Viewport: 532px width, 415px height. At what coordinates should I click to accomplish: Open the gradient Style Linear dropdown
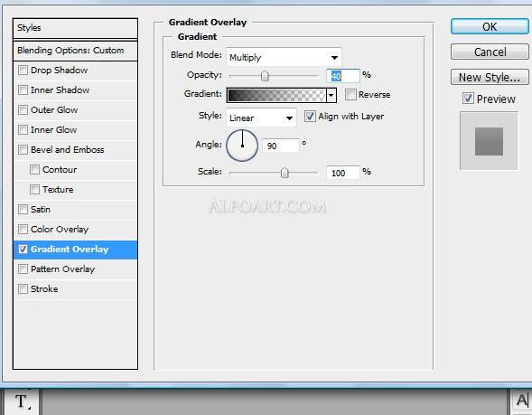[261, 118]
